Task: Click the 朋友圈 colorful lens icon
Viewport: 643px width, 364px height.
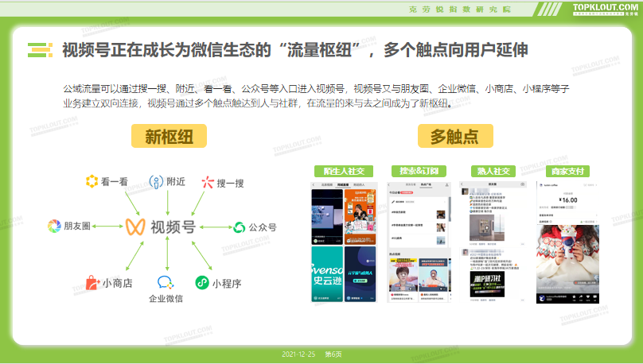Action: point(54,226)
